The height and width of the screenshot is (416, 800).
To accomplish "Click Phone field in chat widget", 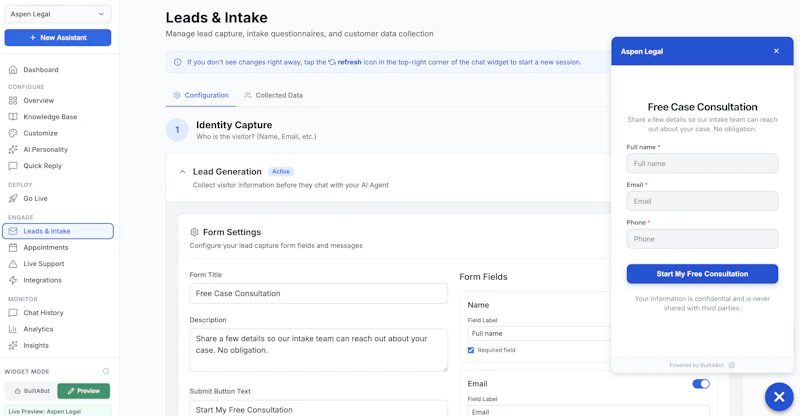I will click(x=702, y=239).
